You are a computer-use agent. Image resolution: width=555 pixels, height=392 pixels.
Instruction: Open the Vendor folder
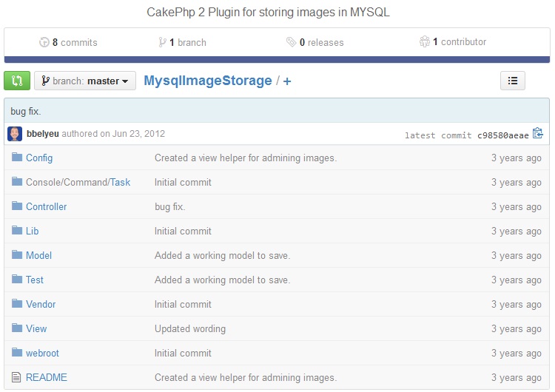pyautogui.click(x=41, y=304)
